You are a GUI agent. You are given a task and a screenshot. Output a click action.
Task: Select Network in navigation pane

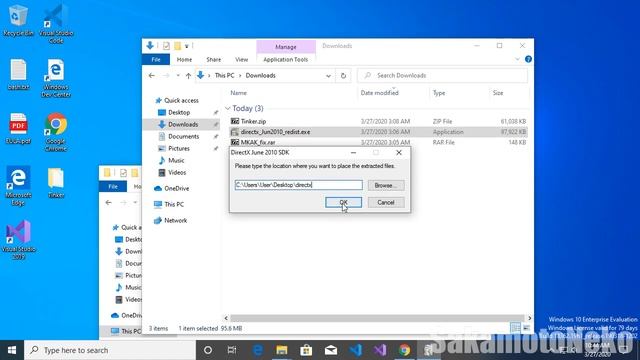[x=176, y=220]
